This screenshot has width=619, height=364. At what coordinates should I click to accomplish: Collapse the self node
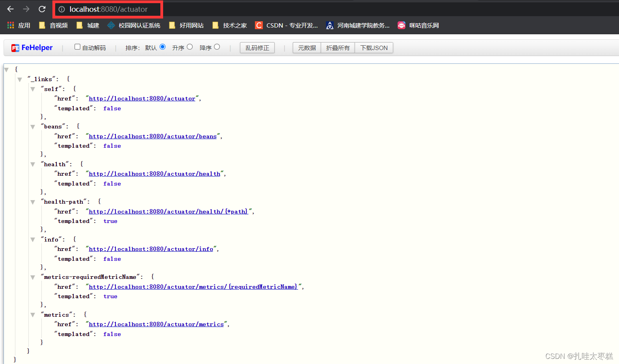[33, 89]
